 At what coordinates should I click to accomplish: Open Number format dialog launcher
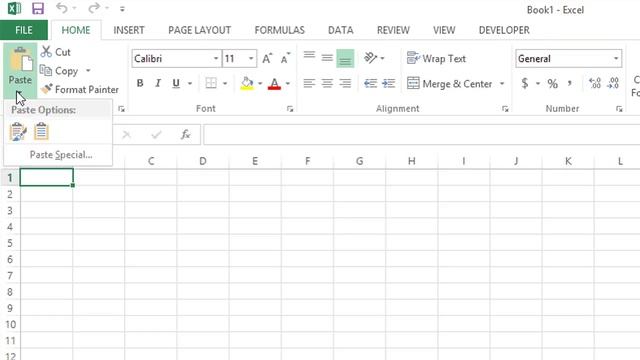(x=619, y=109)
